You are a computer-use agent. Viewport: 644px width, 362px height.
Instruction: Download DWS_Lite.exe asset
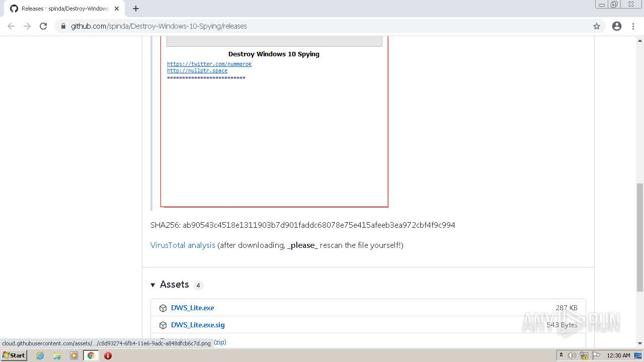tap(192, 308)
